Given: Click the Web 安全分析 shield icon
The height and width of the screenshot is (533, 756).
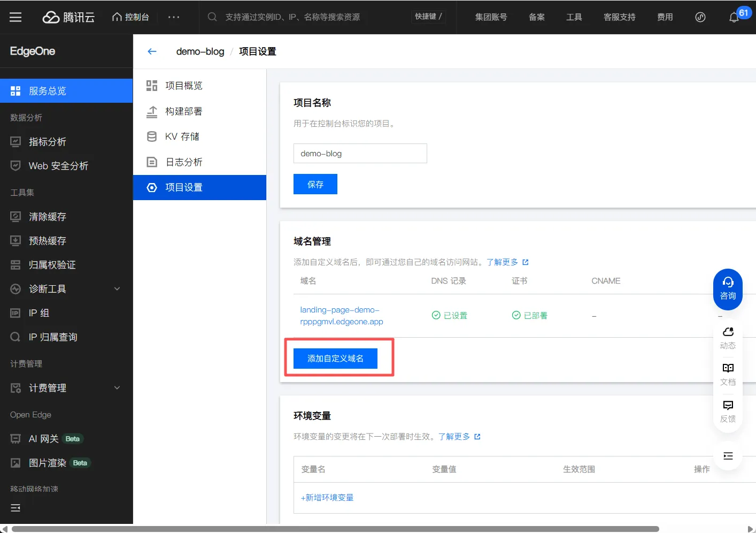Looking at the screenshot, I should pos(16,166).
